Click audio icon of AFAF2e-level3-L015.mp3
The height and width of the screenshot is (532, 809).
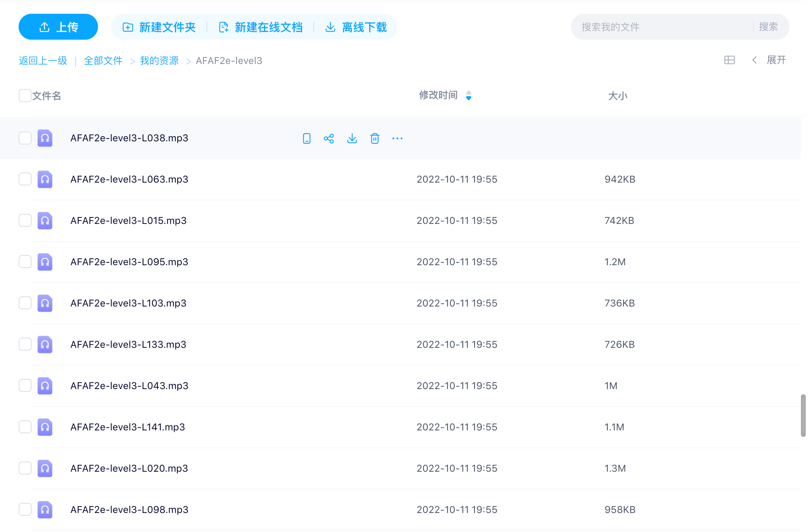(x=45, y=221)
